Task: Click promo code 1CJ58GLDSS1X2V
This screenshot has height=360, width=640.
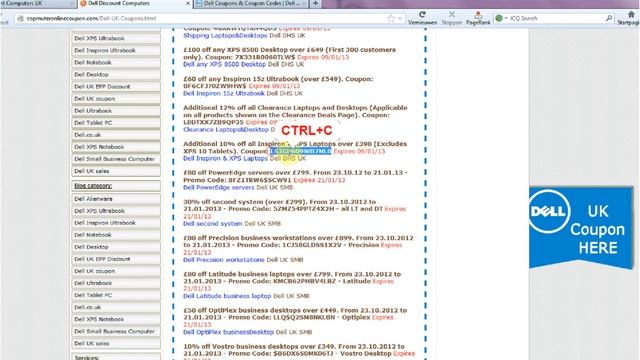Action: [x=313, y=245]
